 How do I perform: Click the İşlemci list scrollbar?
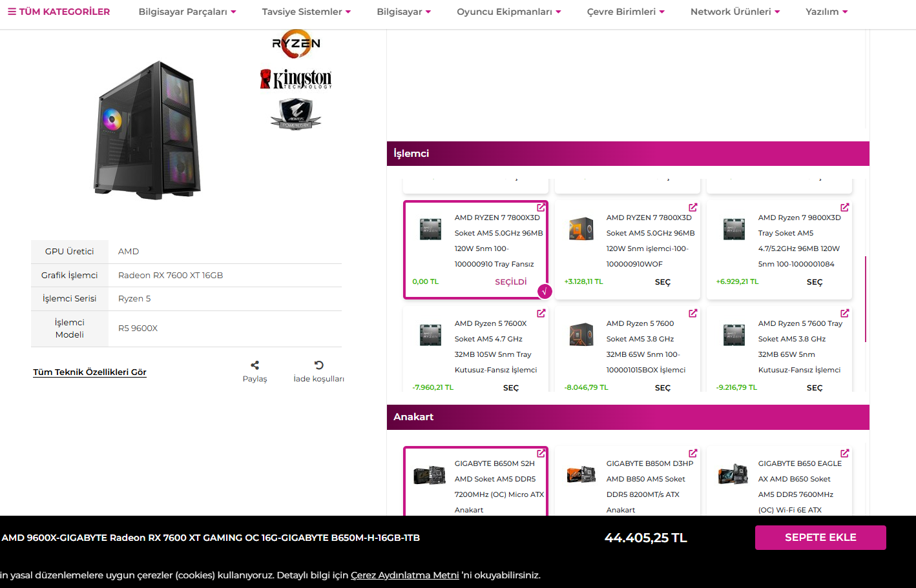(x=866, y=299)
